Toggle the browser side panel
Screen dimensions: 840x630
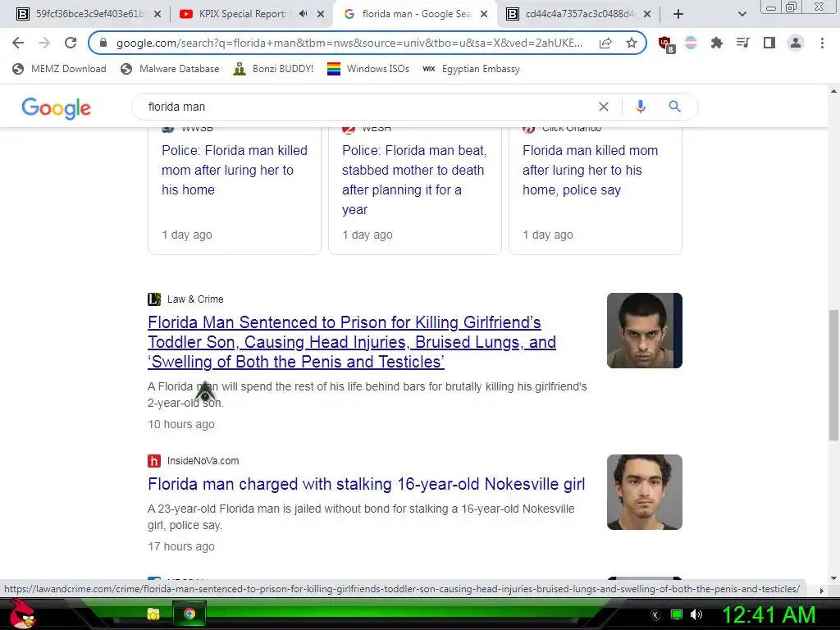(769, 43)
